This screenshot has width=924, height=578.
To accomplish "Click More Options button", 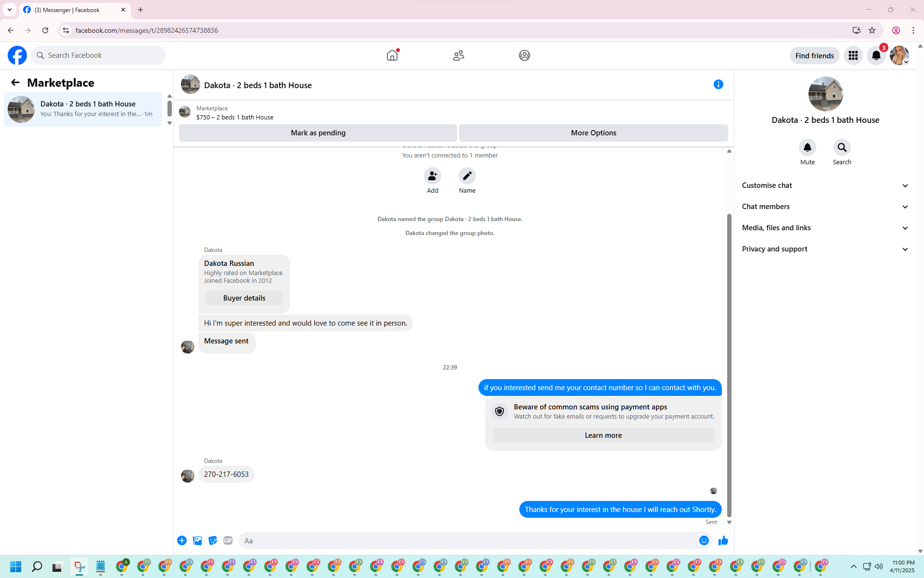I will point(593,133).
